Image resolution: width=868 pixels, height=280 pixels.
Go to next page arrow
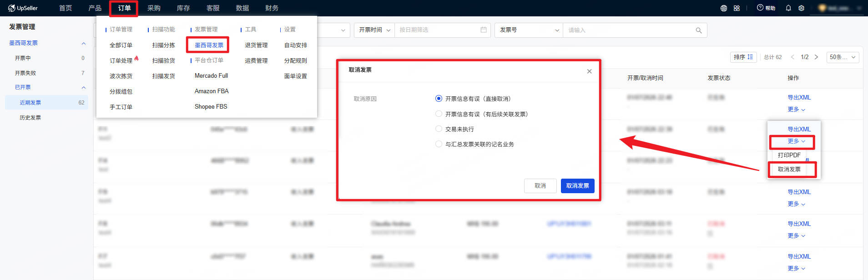pyautogui.click(x=816, y=57)
